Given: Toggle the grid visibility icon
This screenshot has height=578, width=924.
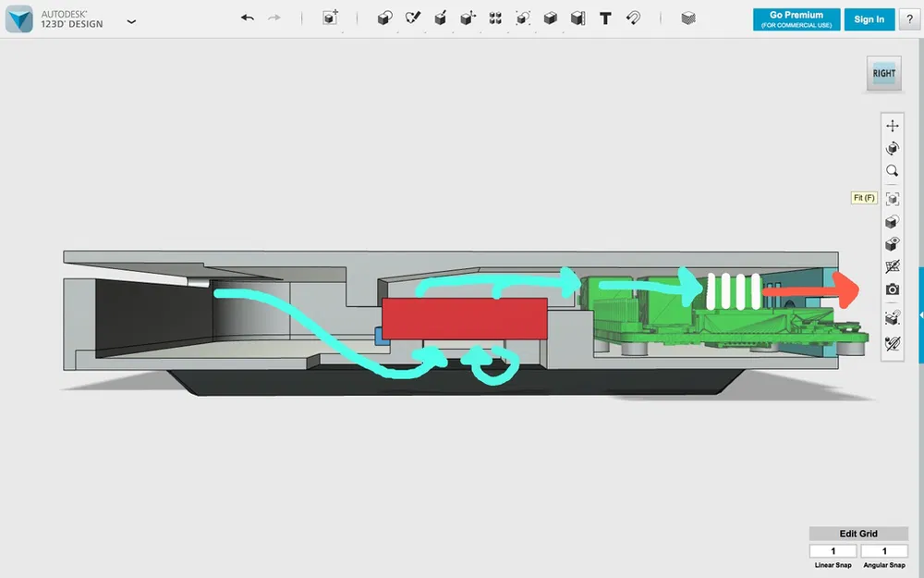Looking at the screenshot, I should pos(893,266).
